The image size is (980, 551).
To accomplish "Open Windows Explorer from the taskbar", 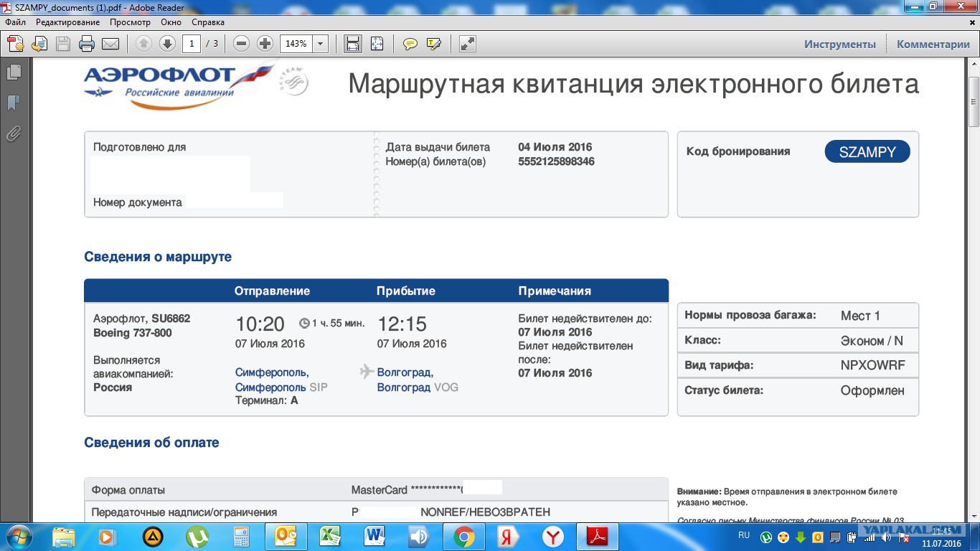I will click(x=63, y=537).
